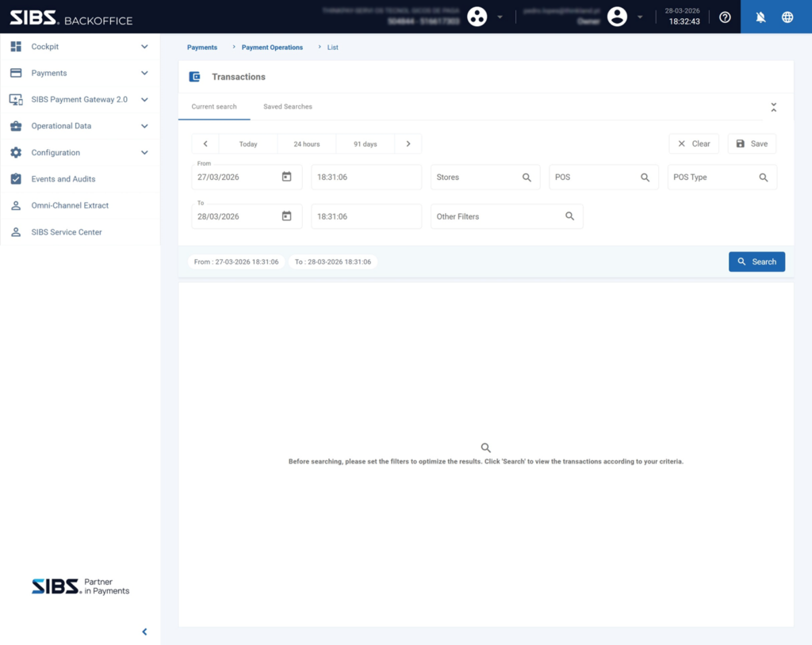The width and height of the screenshot is (812, 645).
Task: Expand the SIBS Payment Gateway 2.0 section
Action: click(144, 100)
